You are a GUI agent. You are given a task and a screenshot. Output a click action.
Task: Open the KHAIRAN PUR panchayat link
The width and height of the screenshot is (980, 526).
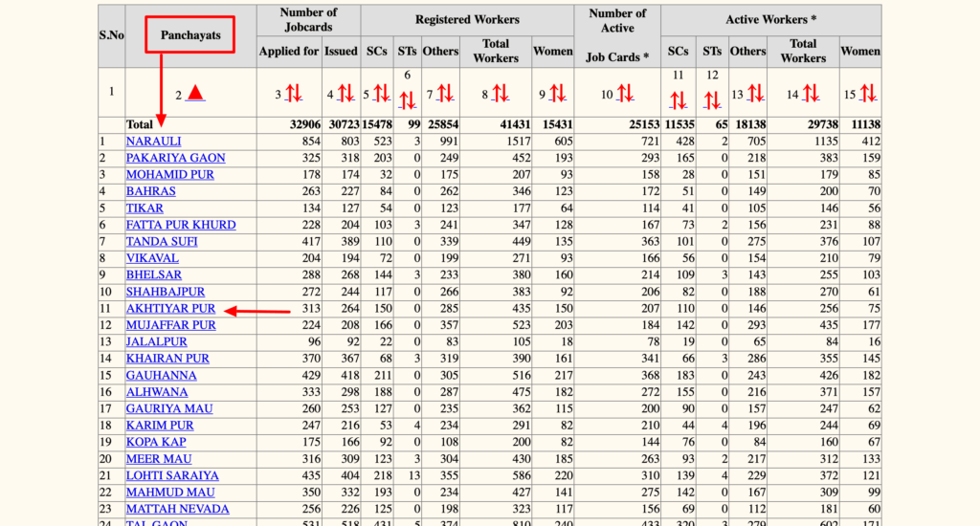[167, 359]
